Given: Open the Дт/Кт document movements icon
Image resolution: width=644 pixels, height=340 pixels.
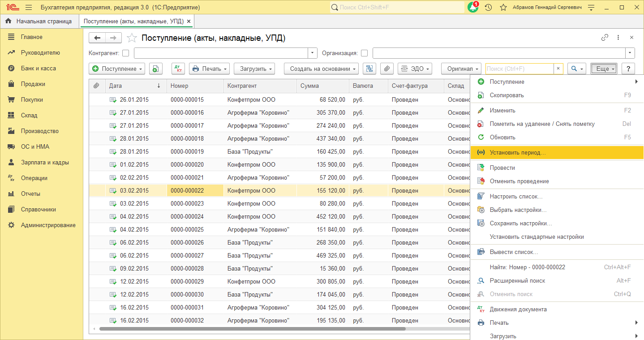Looking at the screenshot, I should [x=178, y=69].
